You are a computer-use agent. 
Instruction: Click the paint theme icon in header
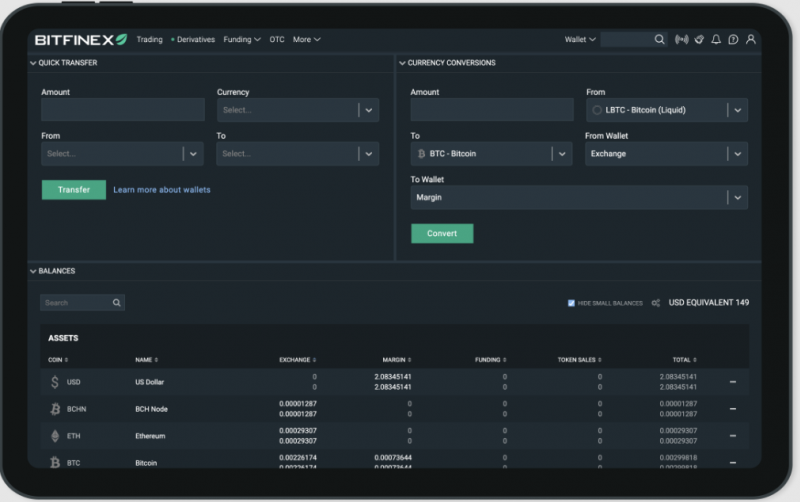pyautogui.click(x=700, y=40)
